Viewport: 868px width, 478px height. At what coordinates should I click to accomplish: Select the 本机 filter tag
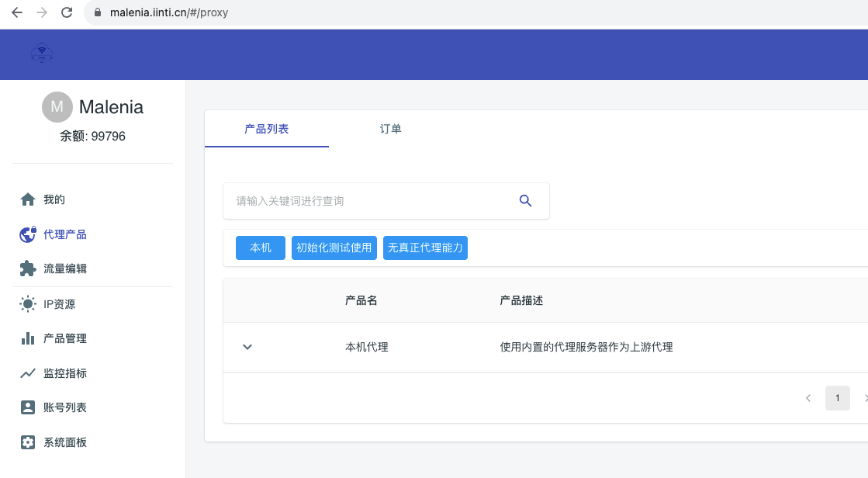(x=260, y=248)
